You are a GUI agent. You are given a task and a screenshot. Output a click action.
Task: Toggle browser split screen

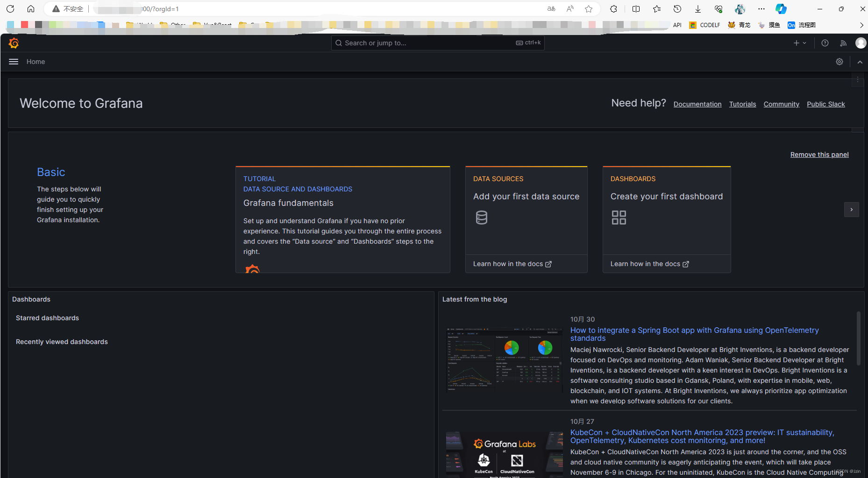[x=636, y=9]
